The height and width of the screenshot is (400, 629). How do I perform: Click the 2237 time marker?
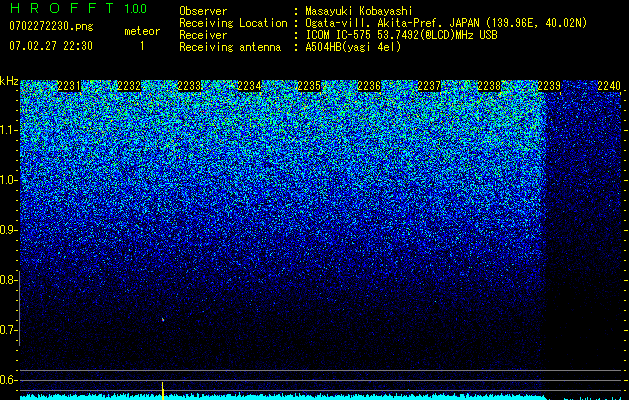tap(429, 86)
